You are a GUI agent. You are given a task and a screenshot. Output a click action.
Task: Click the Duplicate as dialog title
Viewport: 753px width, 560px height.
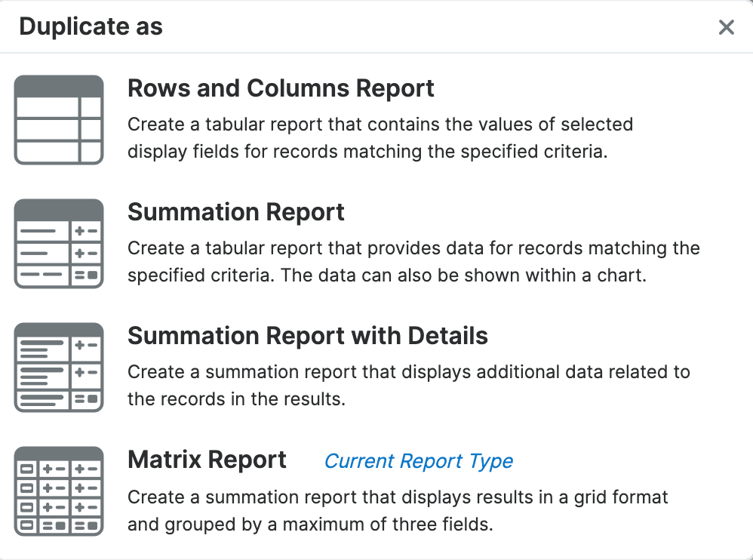tap(91, 27)
